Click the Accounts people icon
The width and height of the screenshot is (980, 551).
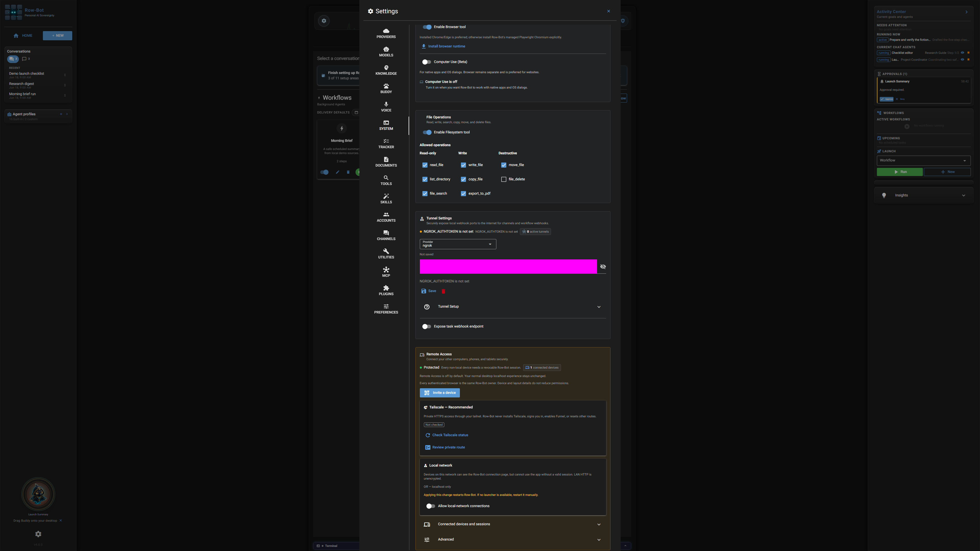[386, 215]
